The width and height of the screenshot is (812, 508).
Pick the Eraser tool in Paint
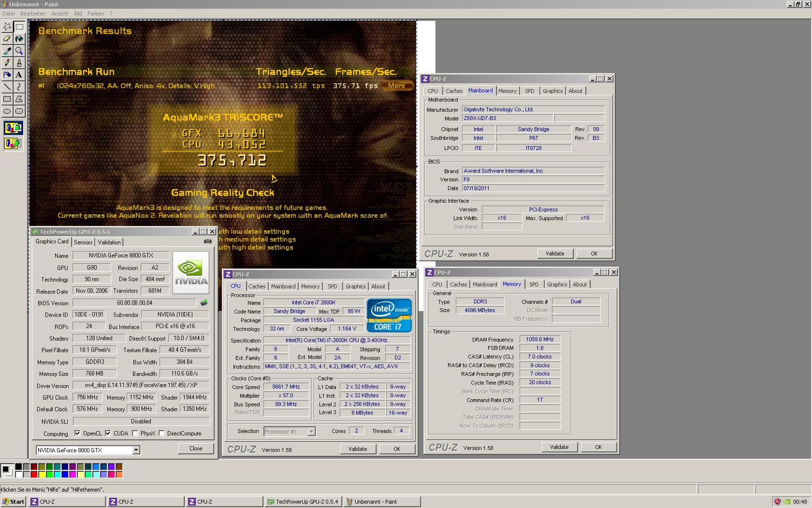click(7, 39)
